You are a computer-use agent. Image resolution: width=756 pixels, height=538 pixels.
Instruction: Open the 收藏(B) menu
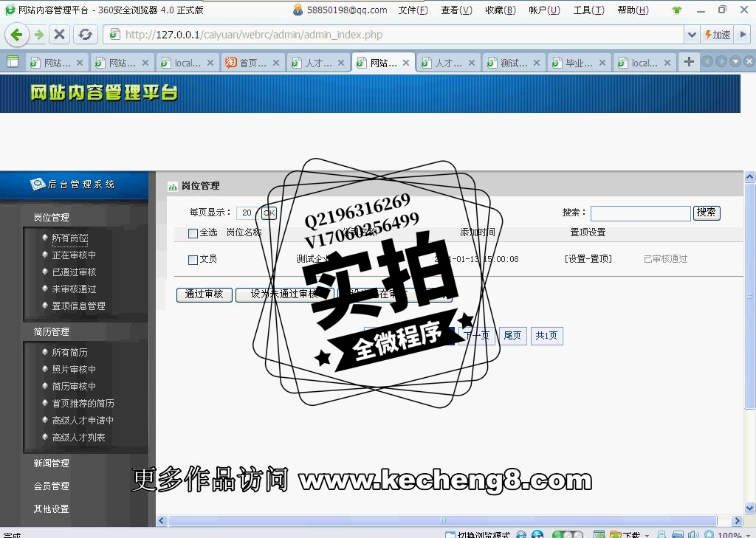point(501,10)
